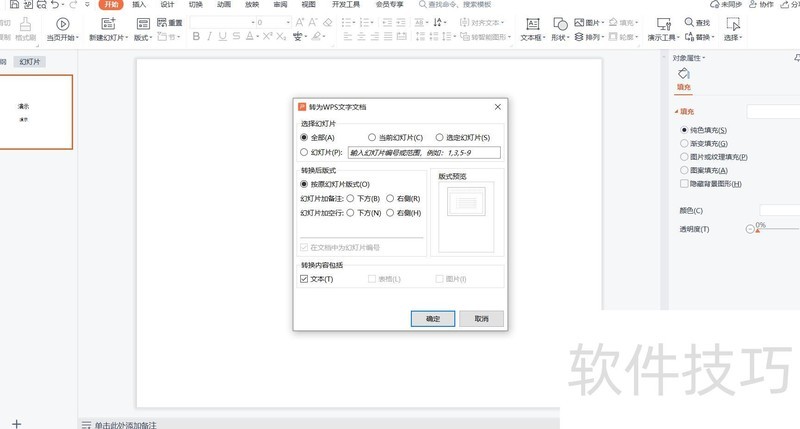Toggle Bold formatting icon
Image resolution: width=800 pixels, height=429 pixels.
tap(196, 36)
